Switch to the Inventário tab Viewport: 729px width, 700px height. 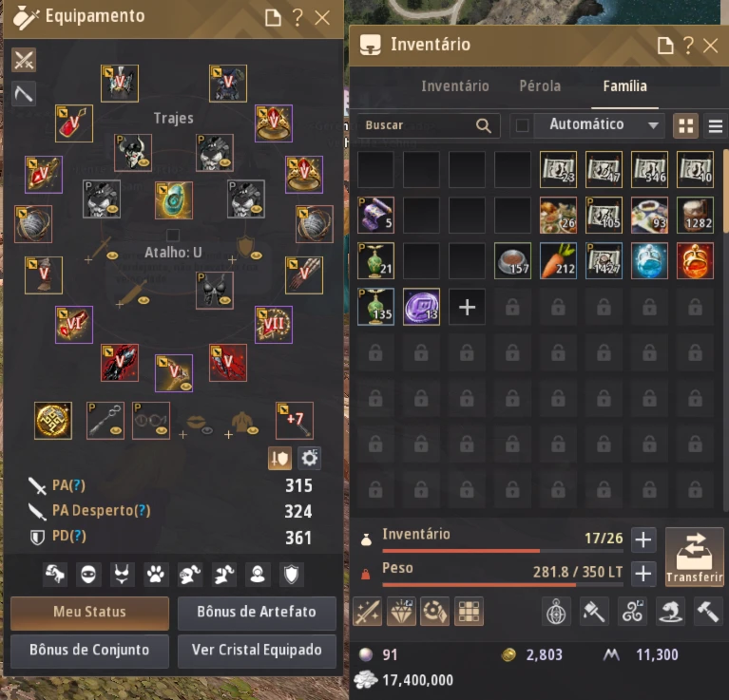click(x=454, y=86)
